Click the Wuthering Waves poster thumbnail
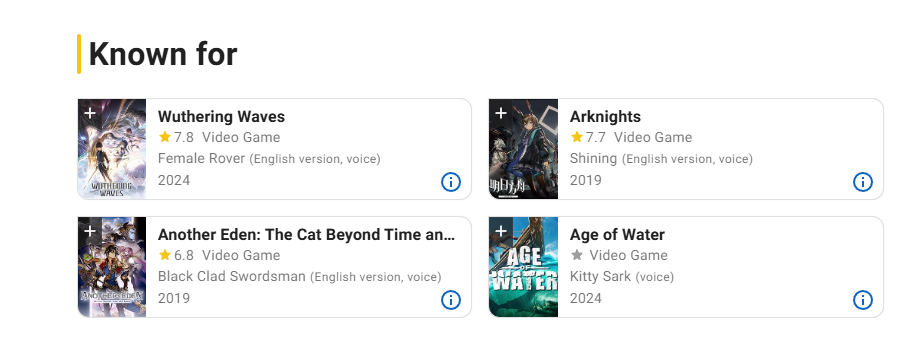The image size is (916, 363). click(x=112, y=149)
